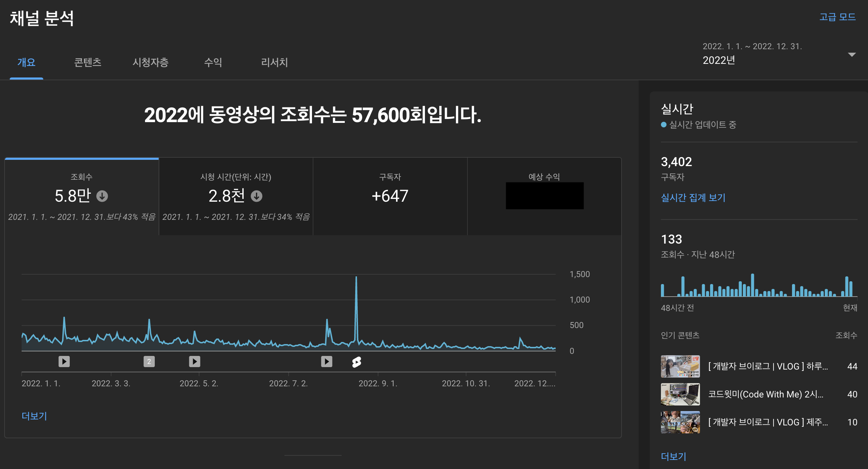Open the 수익 tab
Viewport: 868px width, 469px height.
(213, 62)
